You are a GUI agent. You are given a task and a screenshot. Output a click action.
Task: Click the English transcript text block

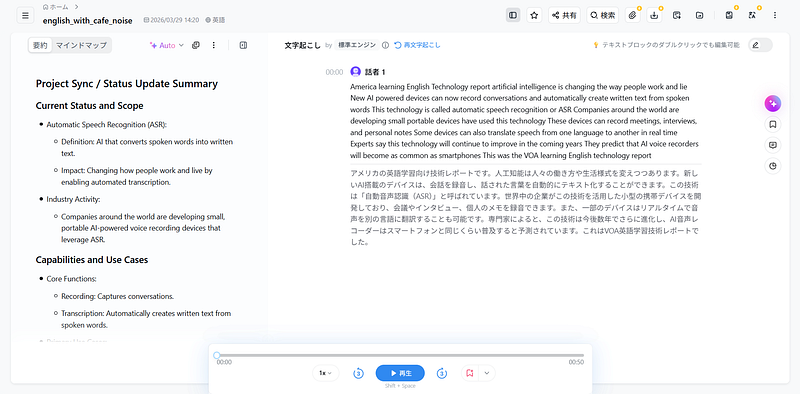pyautogui.click(x=524, y=121)
